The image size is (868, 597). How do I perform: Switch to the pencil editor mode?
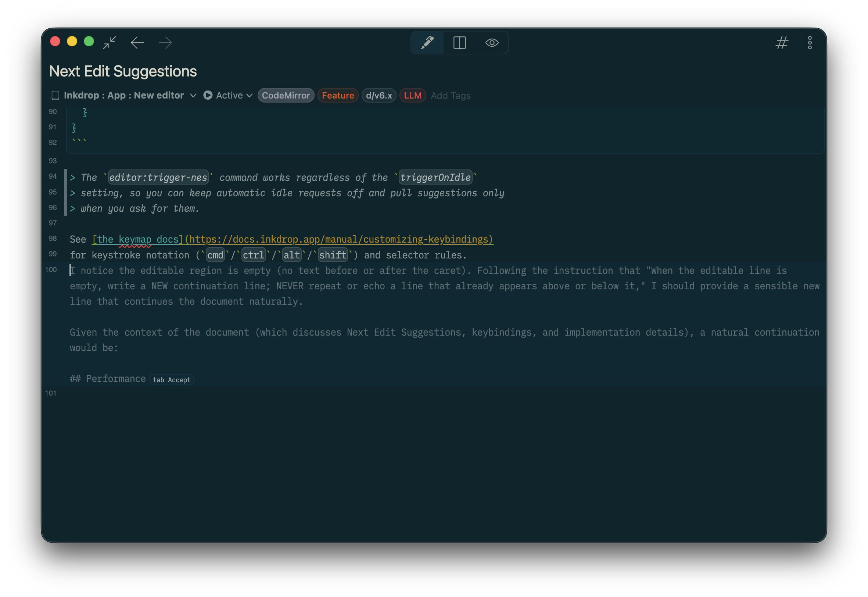pyautogui.click(x=427, y=43)
